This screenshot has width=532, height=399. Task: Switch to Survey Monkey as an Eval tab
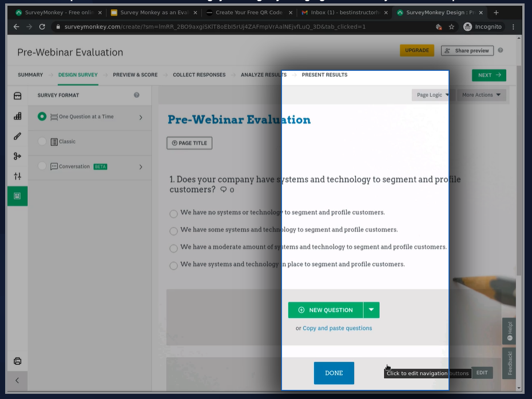(x=154, y=13)
